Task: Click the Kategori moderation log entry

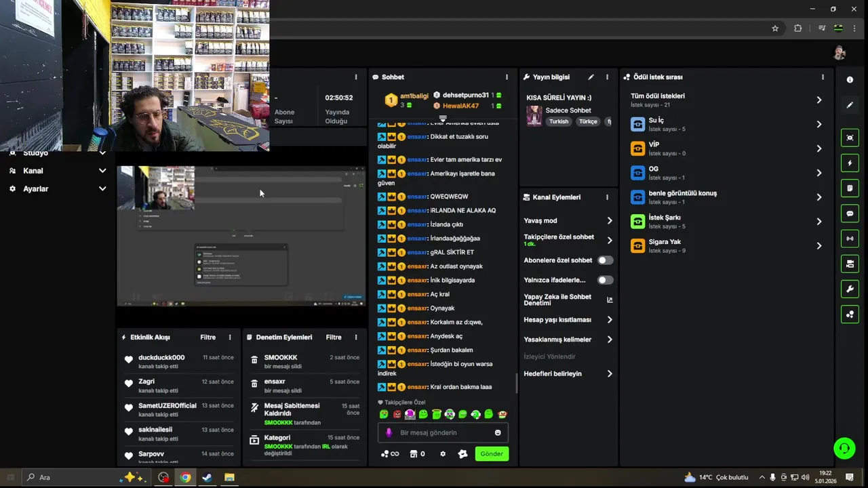Action: click(x=304, y=445)
